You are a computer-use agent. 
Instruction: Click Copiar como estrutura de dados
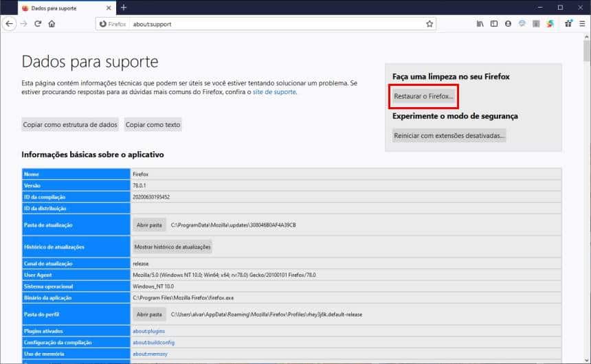click(70, 125)
